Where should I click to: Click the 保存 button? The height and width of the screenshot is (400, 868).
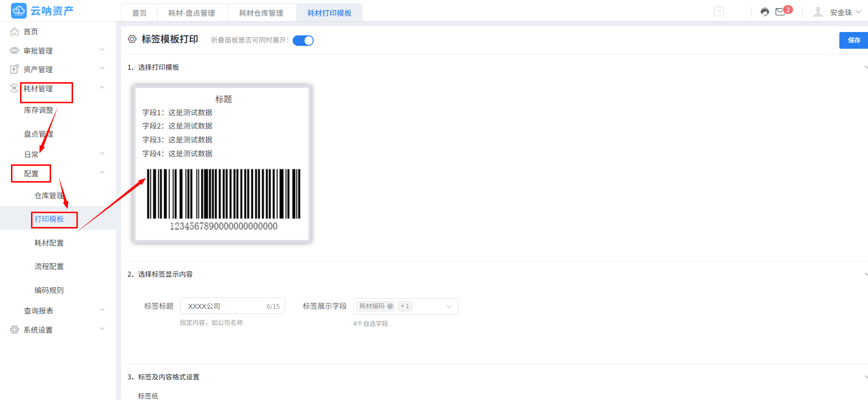pos(854,40)
